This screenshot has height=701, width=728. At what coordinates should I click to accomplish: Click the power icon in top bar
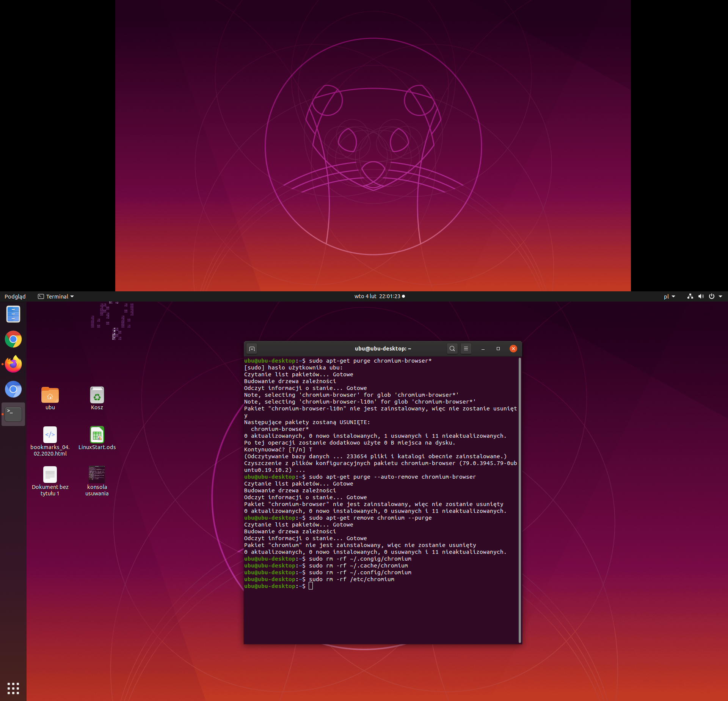(x=711, y=296)
